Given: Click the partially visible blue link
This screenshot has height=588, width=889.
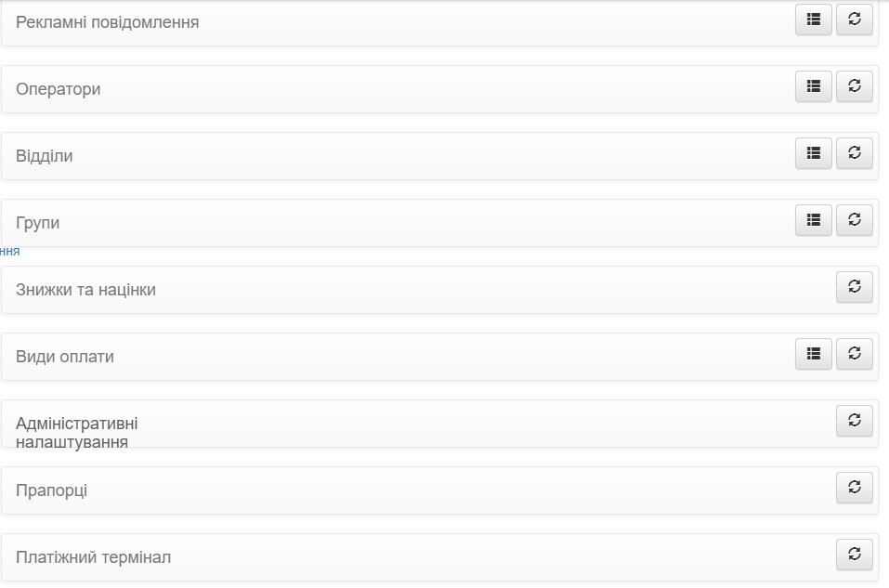Looking at the screenshot, I should click(x=9, y=251).
